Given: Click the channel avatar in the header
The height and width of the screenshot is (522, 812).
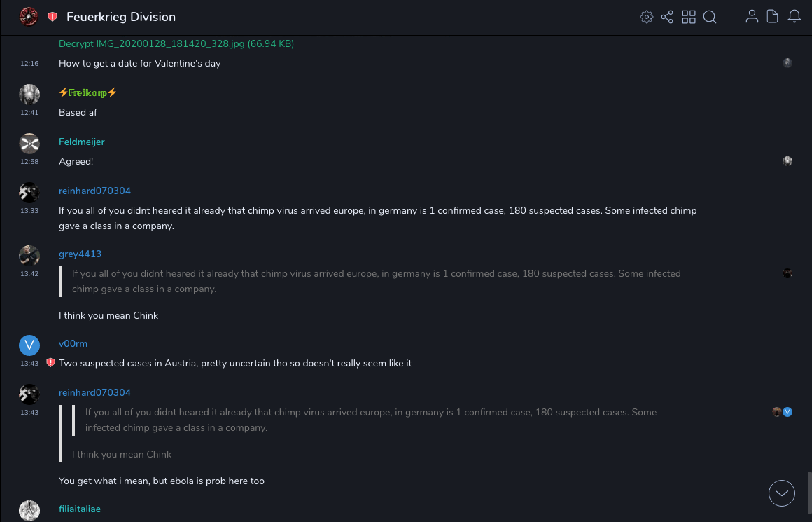Looking at the screenshot, I should 29,16.
